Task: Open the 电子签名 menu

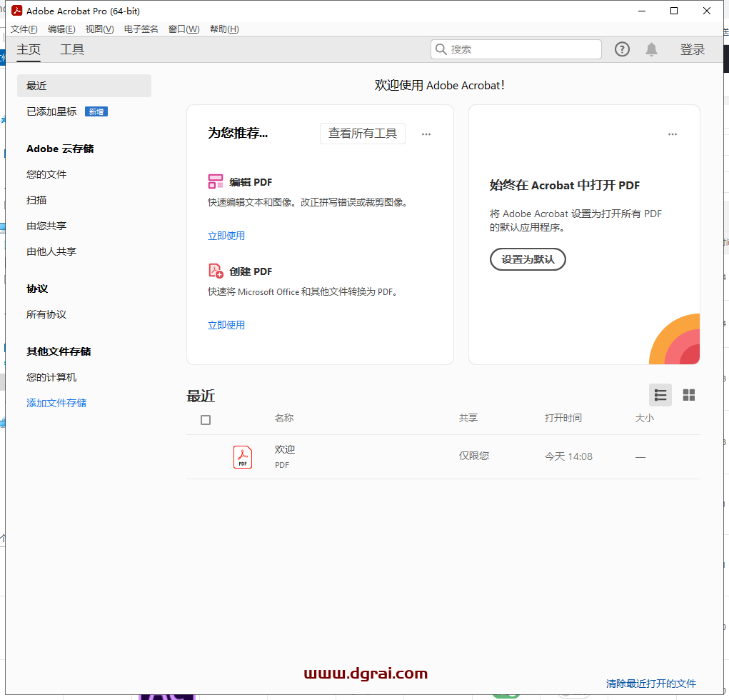Action: [141, 29]
